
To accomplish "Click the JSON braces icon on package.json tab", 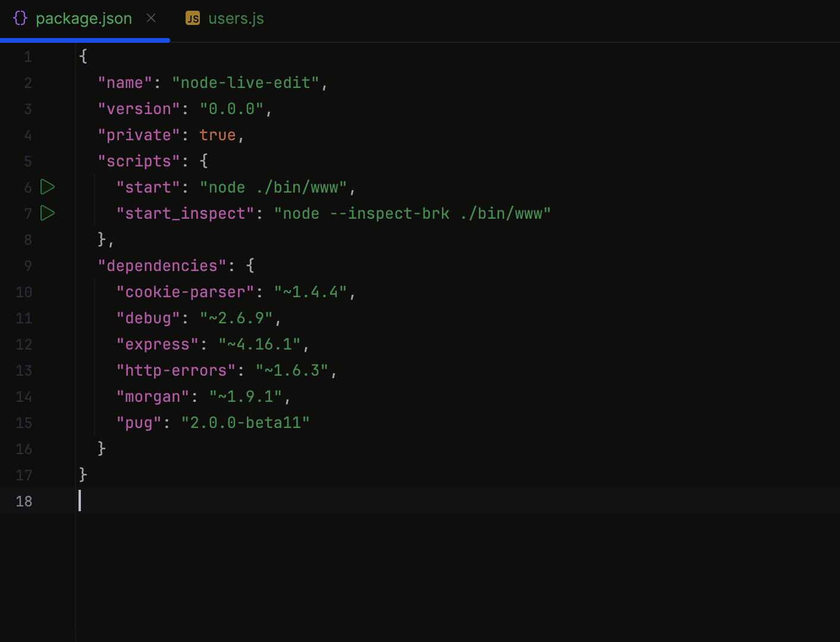I will coord(20,18).
